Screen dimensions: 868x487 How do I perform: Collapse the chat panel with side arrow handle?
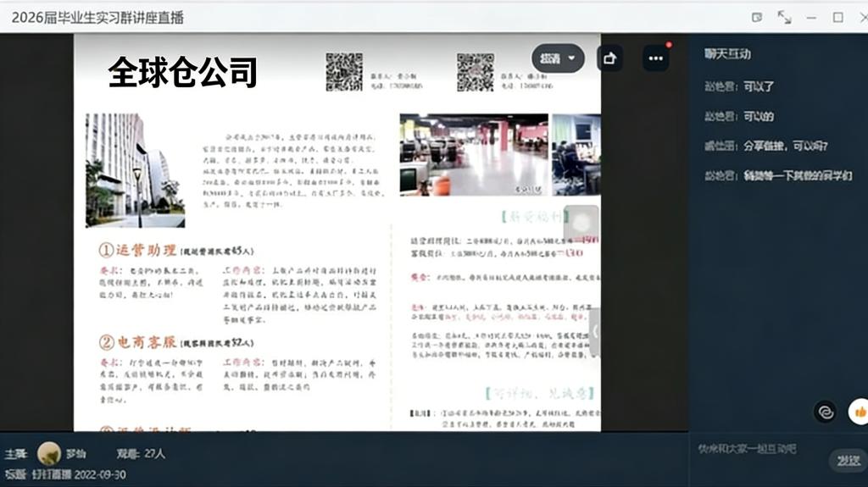[595, 331]
